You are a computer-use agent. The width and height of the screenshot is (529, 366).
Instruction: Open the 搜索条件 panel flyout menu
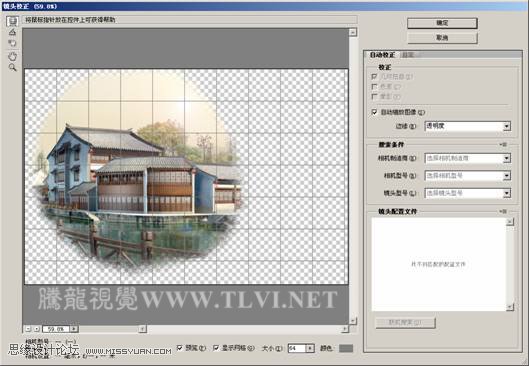click(503, 144)
